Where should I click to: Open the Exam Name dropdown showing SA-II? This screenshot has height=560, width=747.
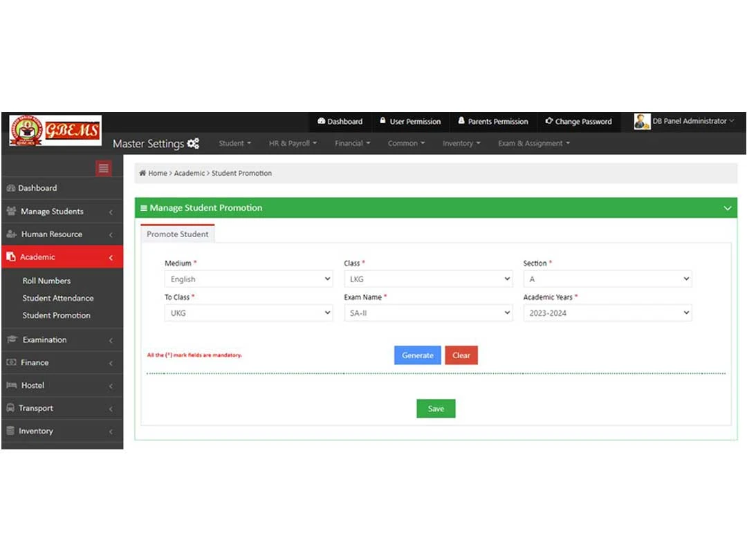coord(427,312)
